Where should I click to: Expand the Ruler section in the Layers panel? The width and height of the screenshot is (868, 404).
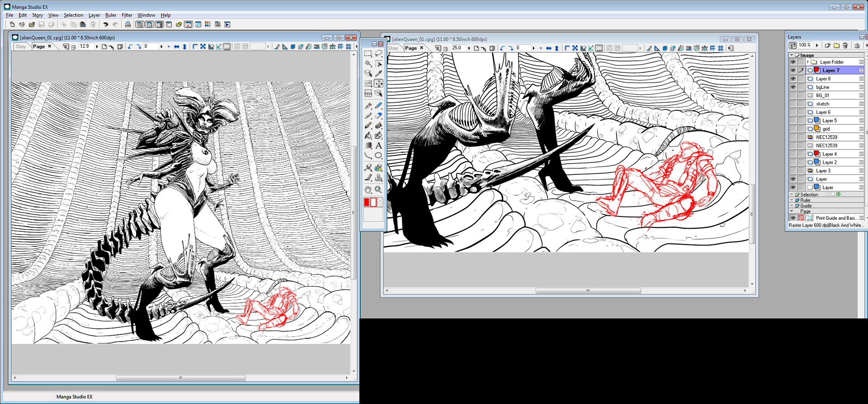click(x=792, y=200)
